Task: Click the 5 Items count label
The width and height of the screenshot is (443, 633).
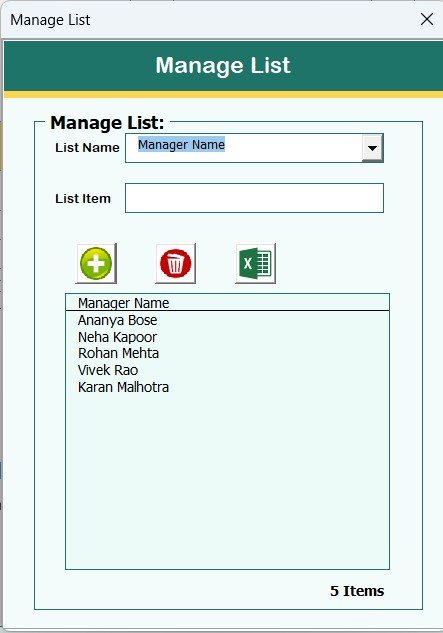Action: point(357,591)
